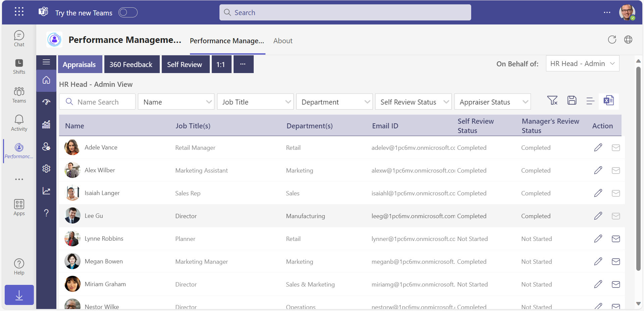
Task: Click the scrollbar up arrow
Action: coord(638,61)
